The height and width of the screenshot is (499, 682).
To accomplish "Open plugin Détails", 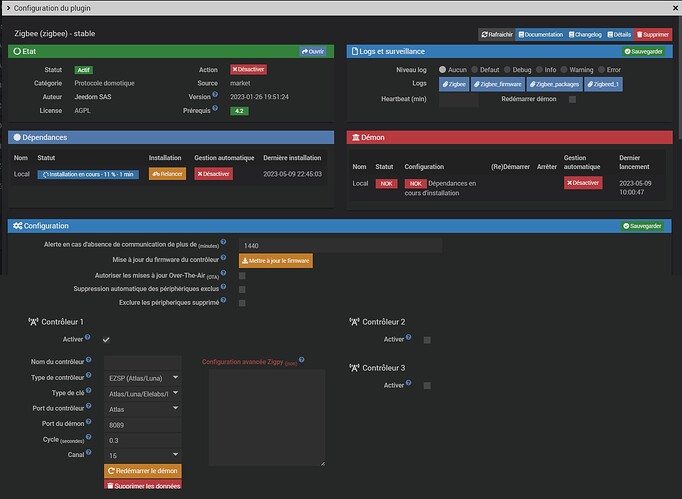I will 619,34.
